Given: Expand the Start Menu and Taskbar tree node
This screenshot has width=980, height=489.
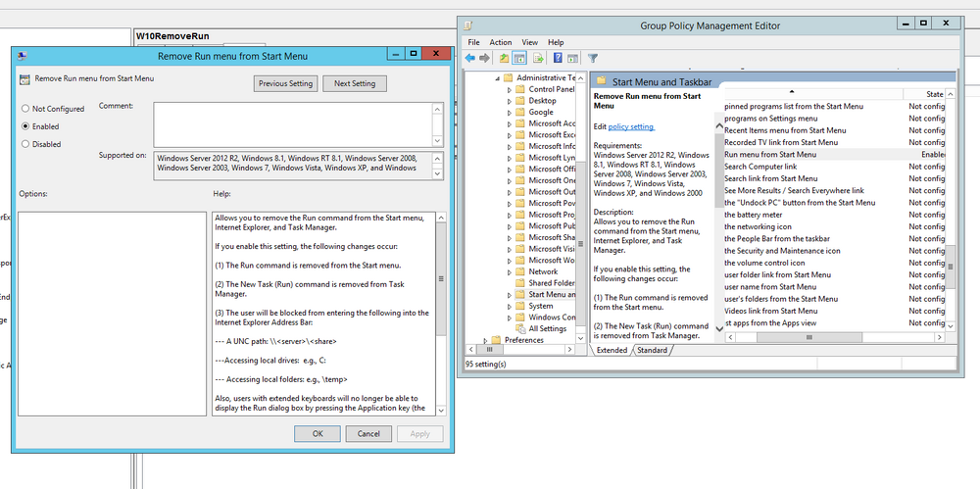Looking at the screenshot, I should point(510,295).
